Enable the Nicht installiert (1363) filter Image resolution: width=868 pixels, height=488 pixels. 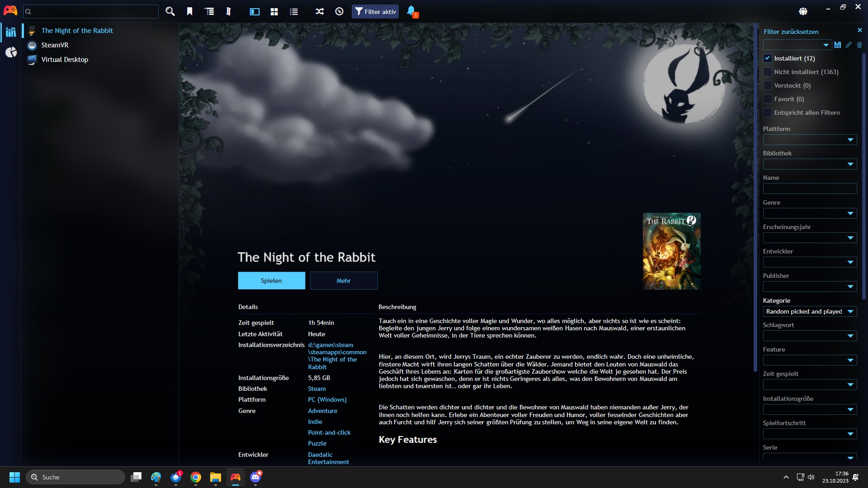(x=768, y=72)
